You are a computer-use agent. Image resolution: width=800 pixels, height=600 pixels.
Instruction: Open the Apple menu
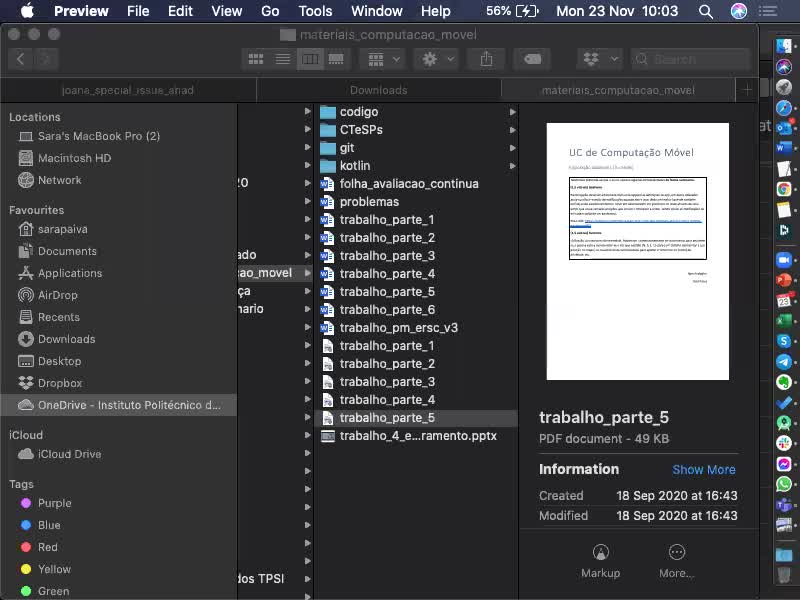[x=27, y=11]
